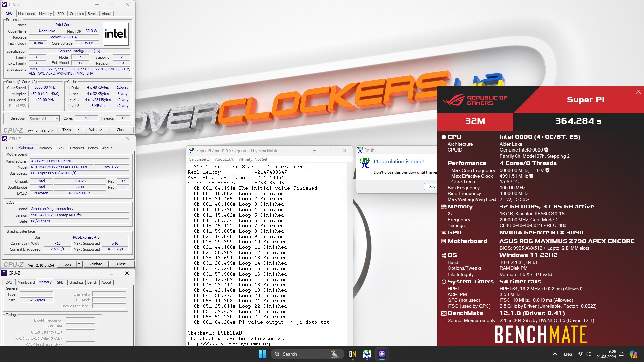Open Graphics tab in top CPU-Z window
The height and width of the screenshot is (362, 644).
77,14
